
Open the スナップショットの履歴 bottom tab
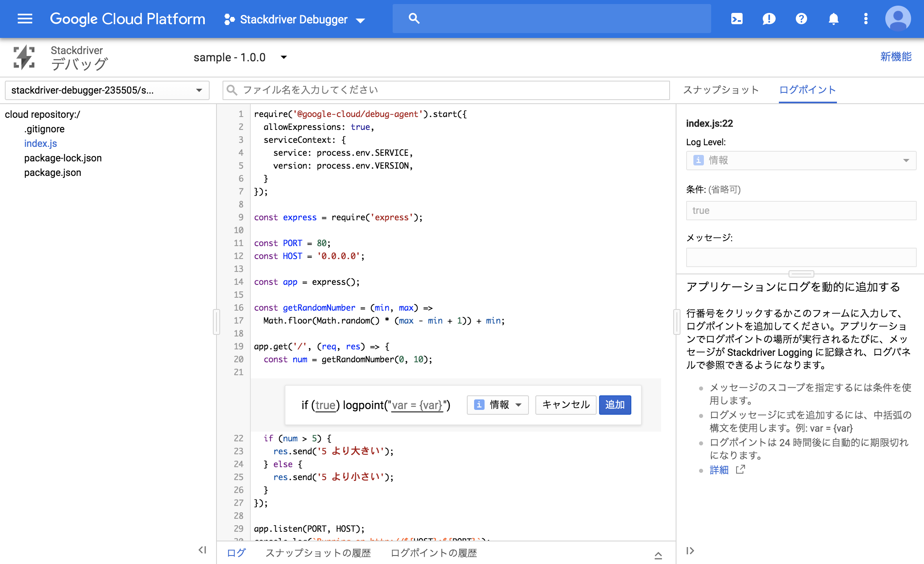point(319,553)
